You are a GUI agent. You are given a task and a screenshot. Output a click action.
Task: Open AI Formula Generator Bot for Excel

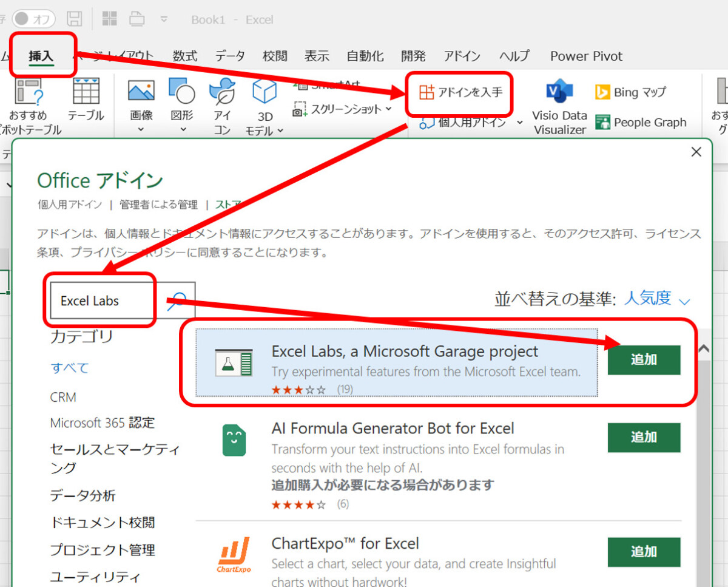point(393,429)
